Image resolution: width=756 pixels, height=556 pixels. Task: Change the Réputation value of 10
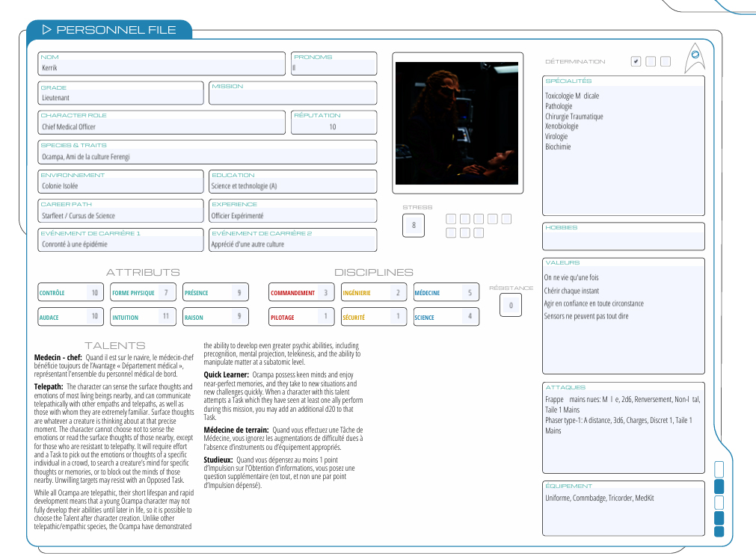point(334,123)
